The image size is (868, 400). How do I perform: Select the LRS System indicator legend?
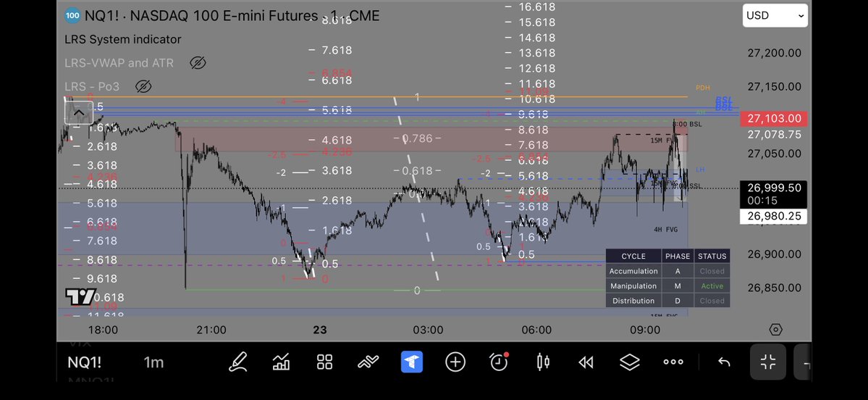(x=123, y=39)
